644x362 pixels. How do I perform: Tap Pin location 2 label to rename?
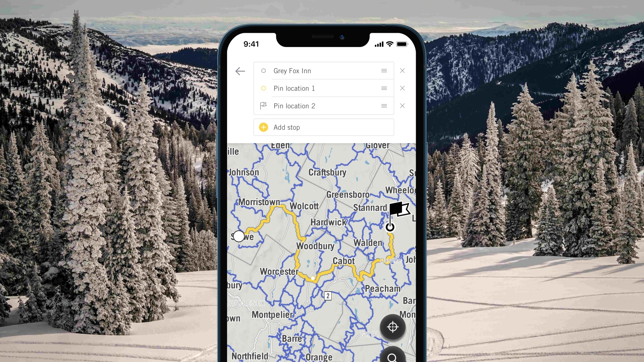pyautogui.click(x=295, y=106)
